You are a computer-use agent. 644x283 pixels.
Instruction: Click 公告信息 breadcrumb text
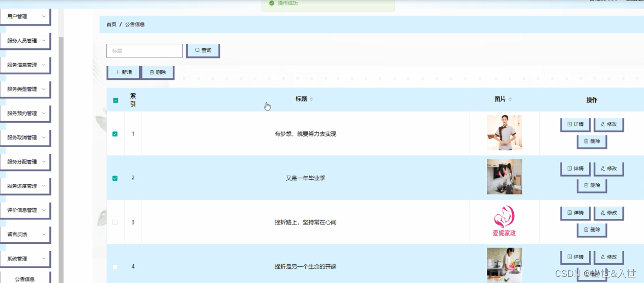pyautogui.click(x=135, y=24)
